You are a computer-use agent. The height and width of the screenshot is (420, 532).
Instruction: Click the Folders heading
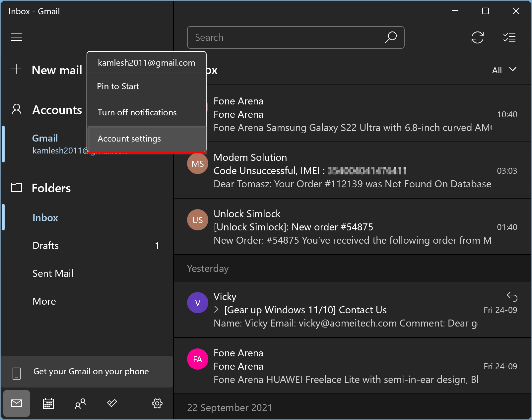point(51,188)
